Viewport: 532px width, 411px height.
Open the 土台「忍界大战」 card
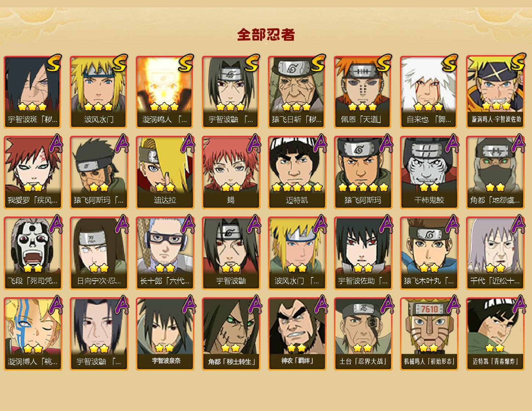point(363,334)
